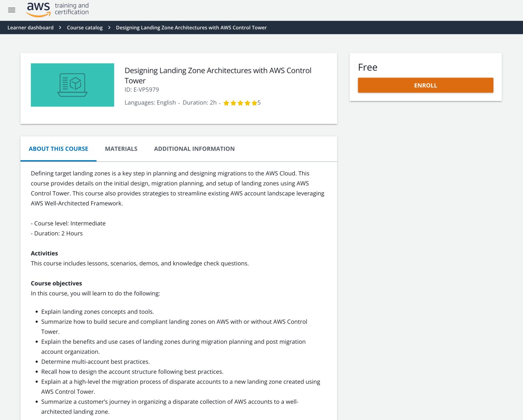523x420 pixels.
Task: Go to Course catalog via breadcrumb
Action: (84, 28)
